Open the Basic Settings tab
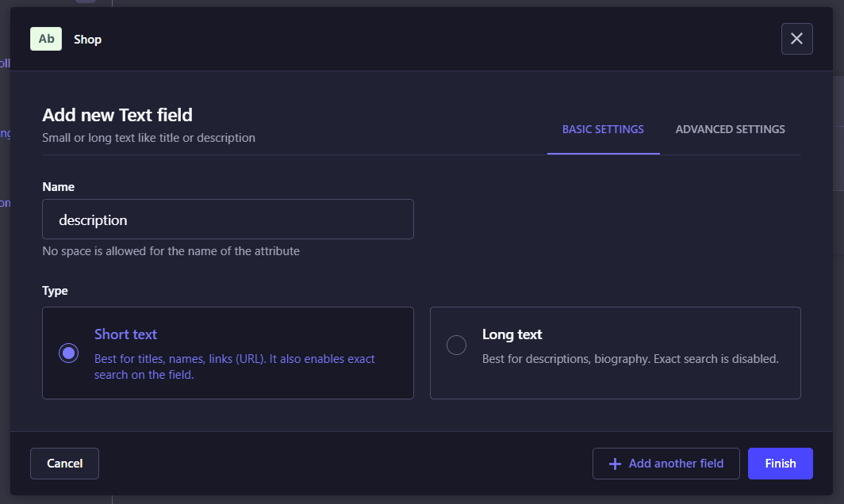 (603, 129)
